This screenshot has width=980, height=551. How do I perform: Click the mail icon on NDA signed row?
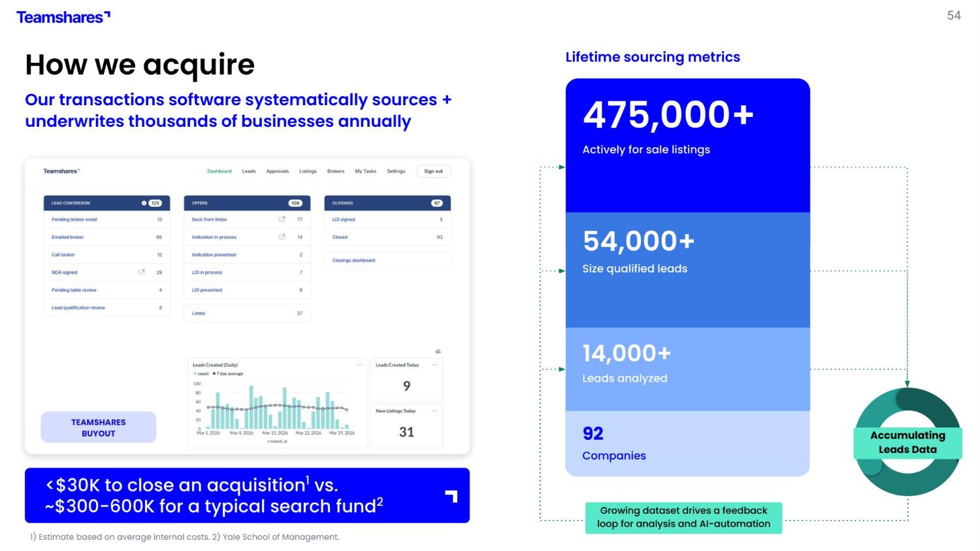pos(141,272)
